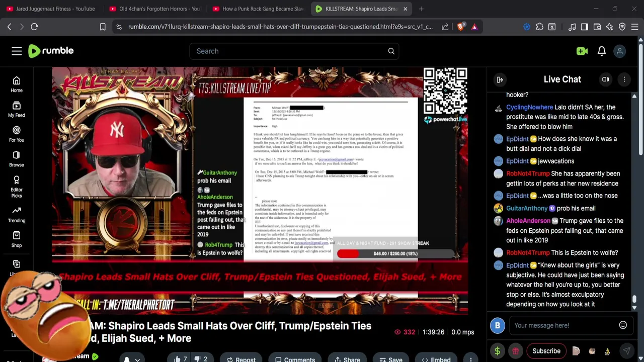Dislike the video with thumbs down
Image resolution: width=644 pixels, height=362 pixels.
click(x=201, y=359)
